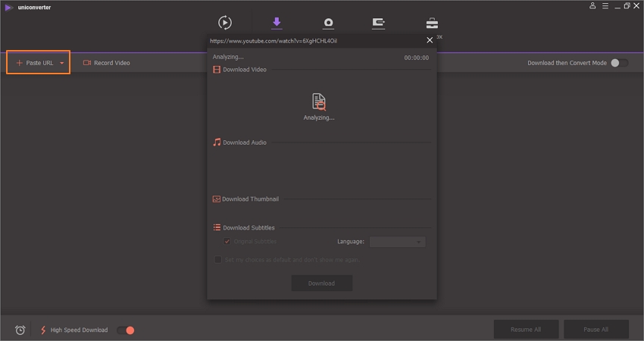Close the download analysis dialog
This screenshot has width=644, height=341.
coord(430,40)
